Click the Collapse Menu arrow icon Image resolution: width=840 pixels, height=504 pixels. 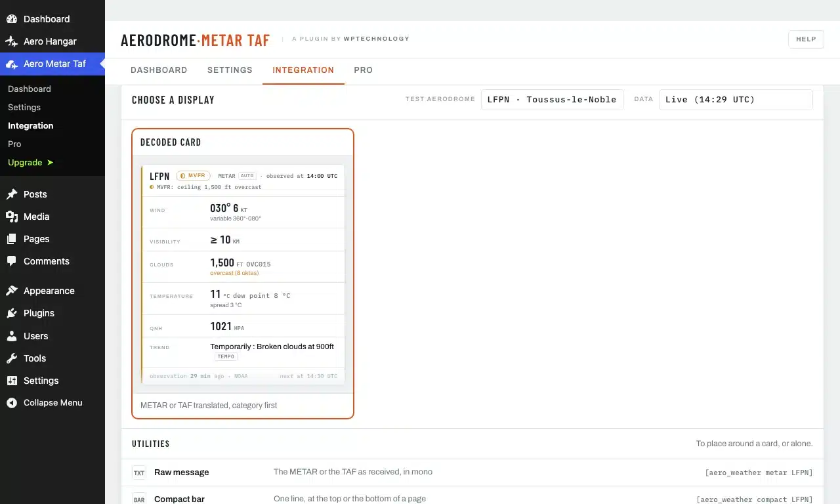pyautogui.click(x=12, y=403)
